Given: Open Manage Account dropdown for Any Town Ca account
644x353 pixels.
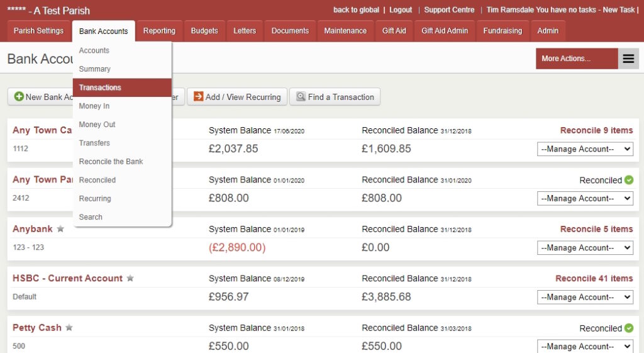Looking at the screenshot, I should (x=585, y=149).
